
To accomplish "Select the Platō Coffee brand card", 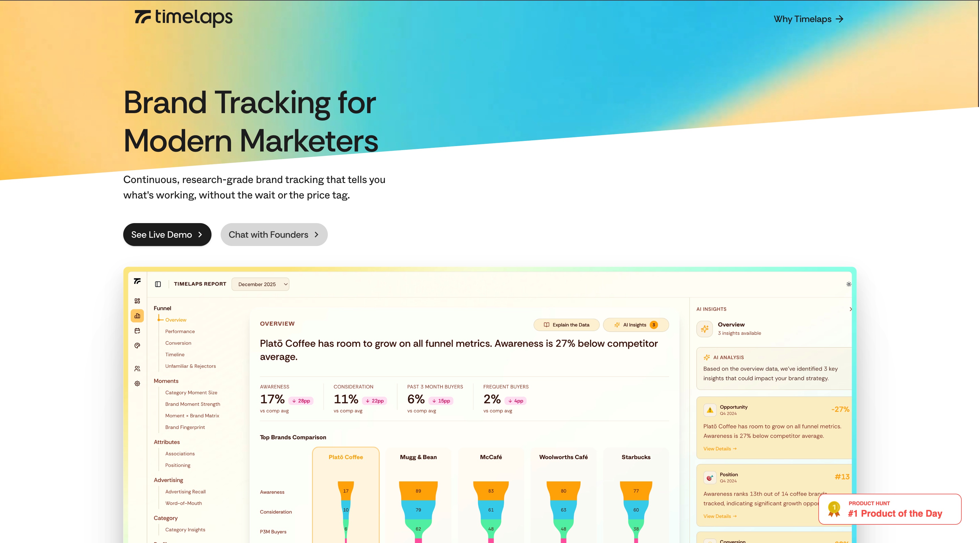I will pos(345,457).
